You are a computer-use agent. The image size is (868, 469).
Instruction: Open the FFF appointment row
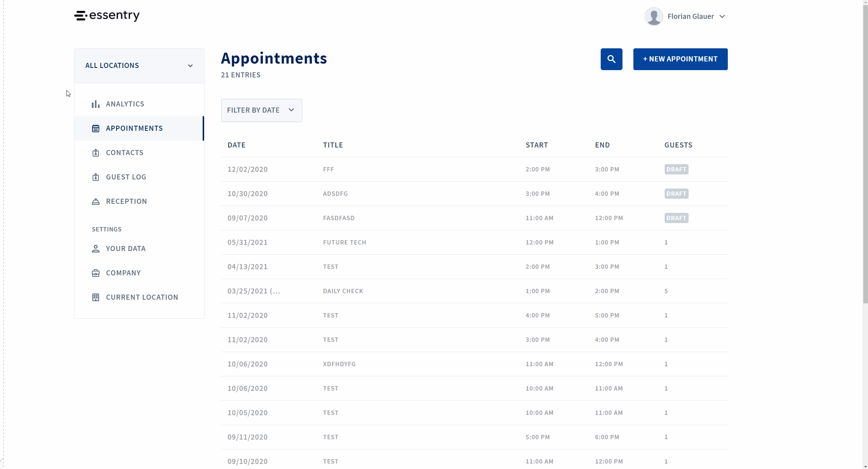[474, 170]
